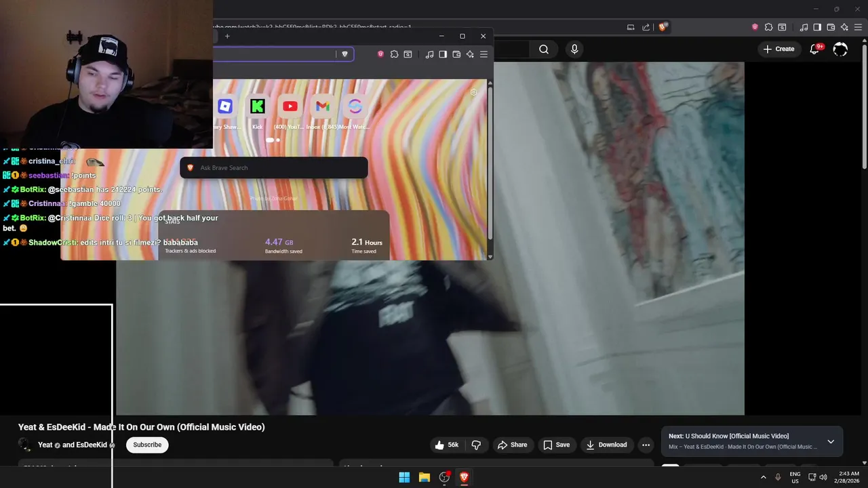Click the YouTube video player
The width and height of the screenshot is (868, 488).
click(430, 238)
